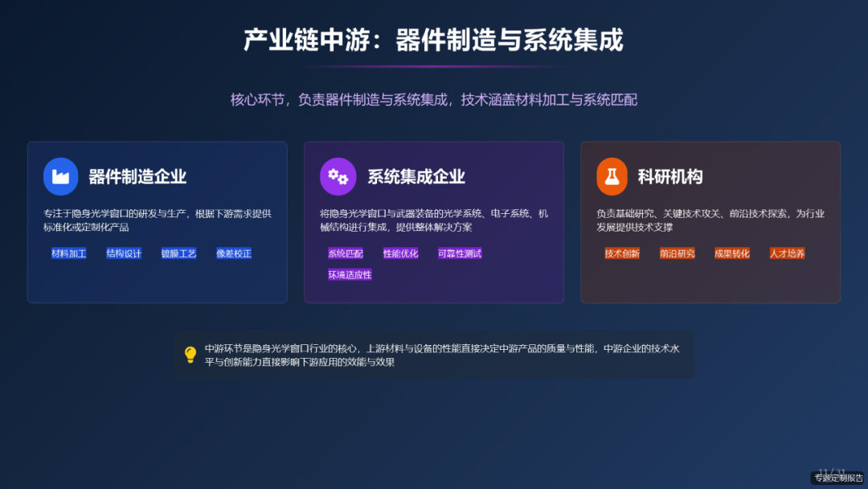Click the 像差校正 link
This screenshot has width=868, height=489.
pyautogui.click(x=232, y=253)
